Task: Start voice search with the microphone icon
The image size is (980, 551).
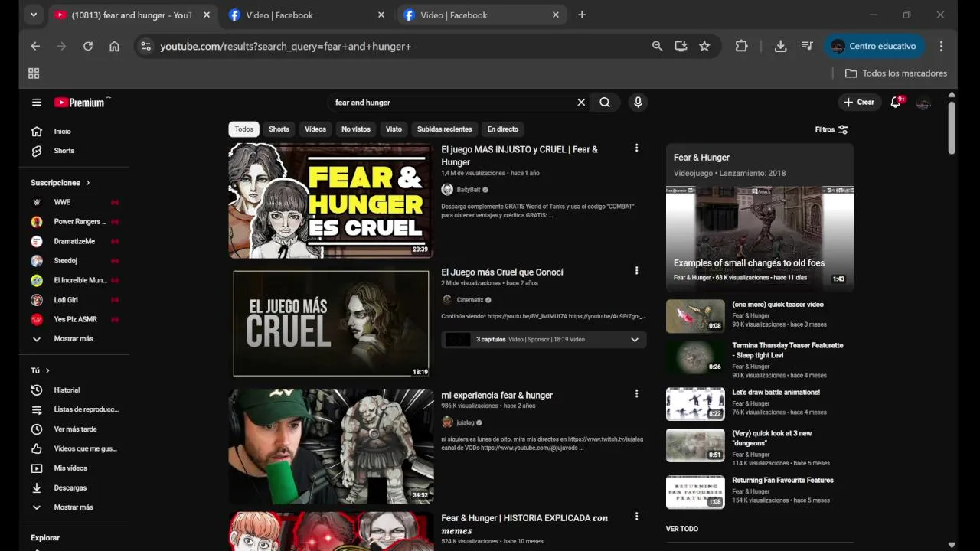Action: [638, 102]
